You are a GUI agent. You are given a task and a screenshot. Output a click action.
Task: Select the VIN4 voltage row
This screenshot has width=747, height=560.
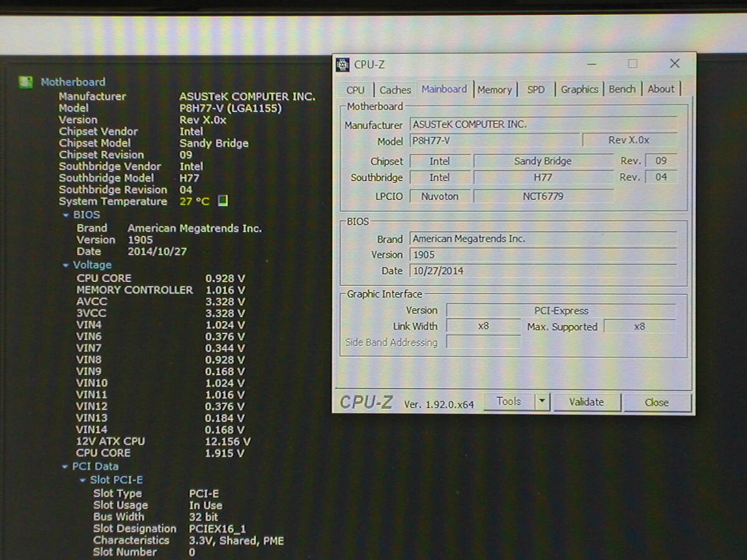(x=161, y=325)
